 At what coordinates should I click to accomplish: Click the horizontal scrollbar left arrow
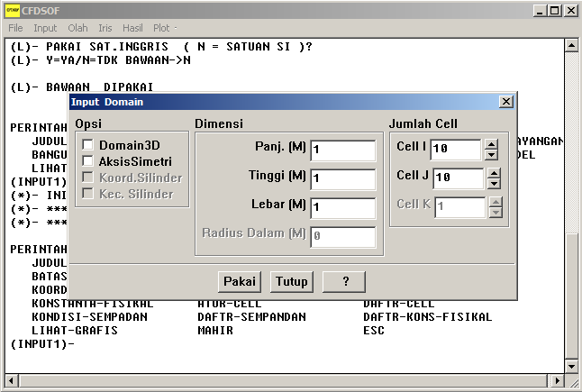coord(12,380)
